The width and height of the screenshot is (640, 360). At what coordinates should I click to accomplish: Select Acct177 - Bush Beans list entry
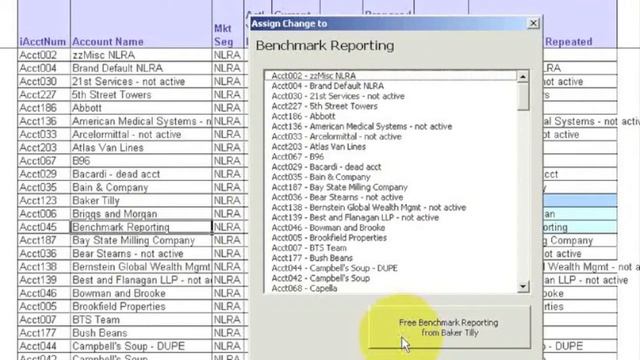coord(391,258)
